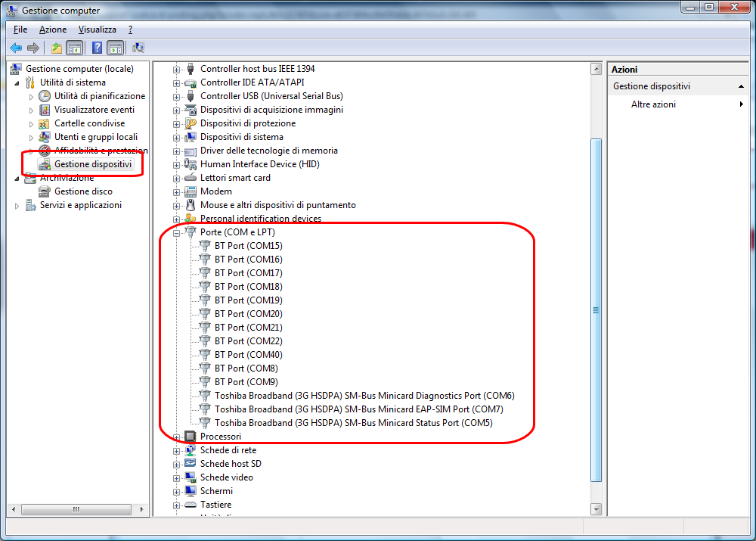The width and height of the screenshot is (756, 541).
Task: Open the ? help menu
Action: tap(130, 30)
